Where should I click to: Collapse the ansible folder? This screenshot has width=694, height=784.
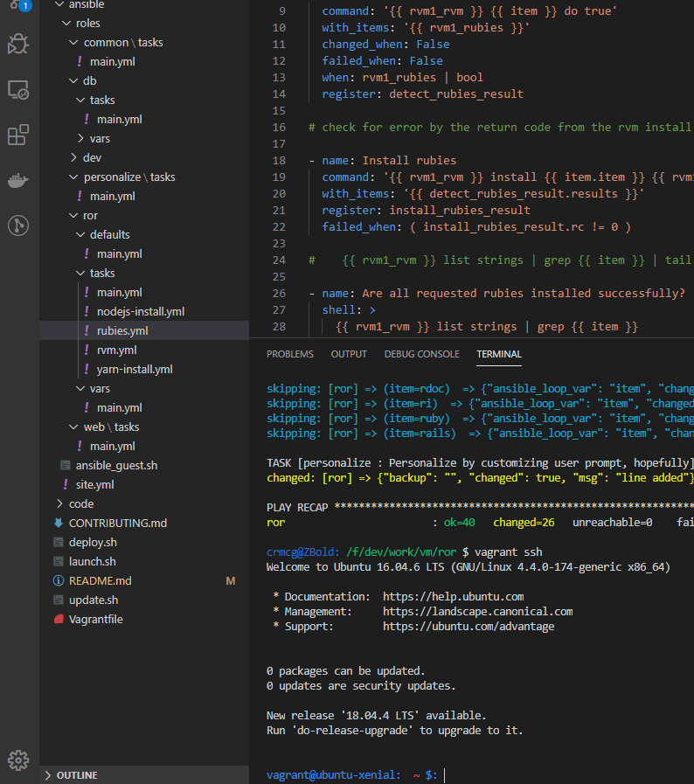(x=59, y=4)
